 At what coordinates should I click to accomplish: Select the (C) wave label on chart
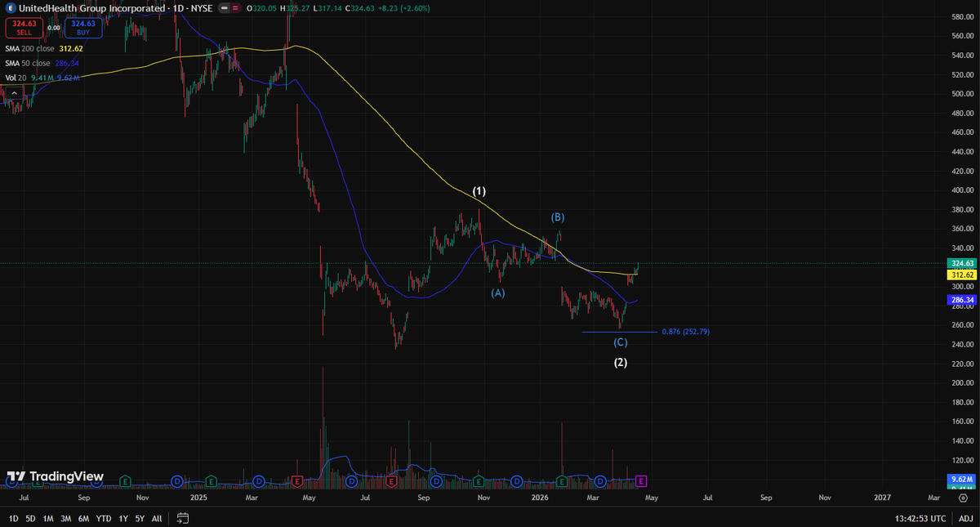pos(621,342)
